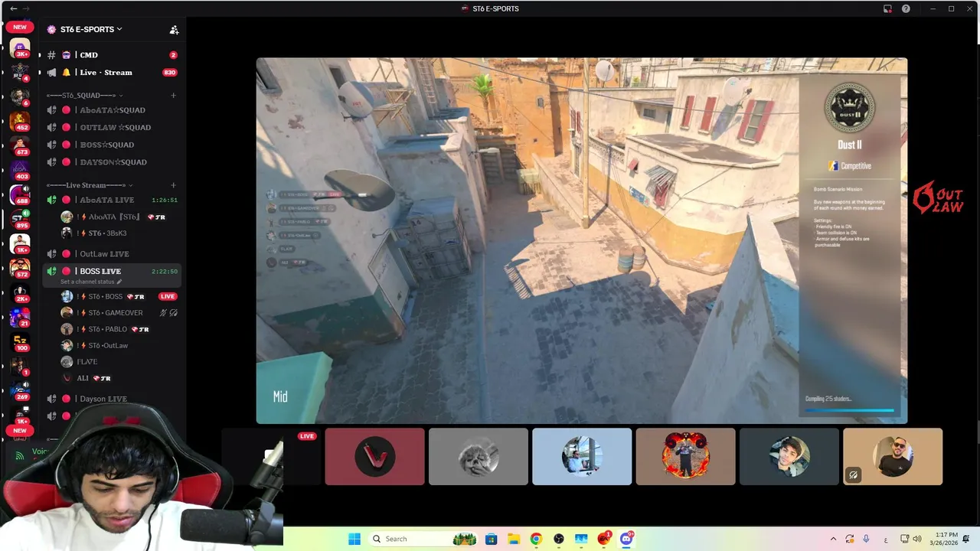Open File Explorer from the taskbar

[x=513, y=539]
